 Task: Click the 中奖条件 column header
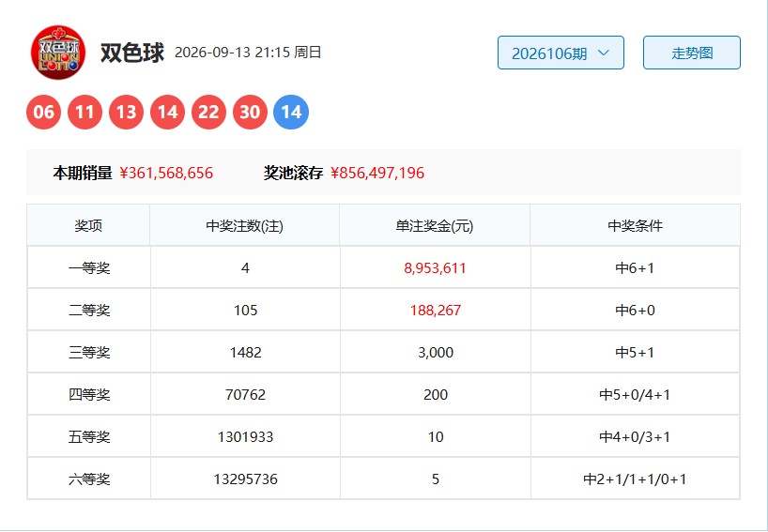tap(636, 225)
